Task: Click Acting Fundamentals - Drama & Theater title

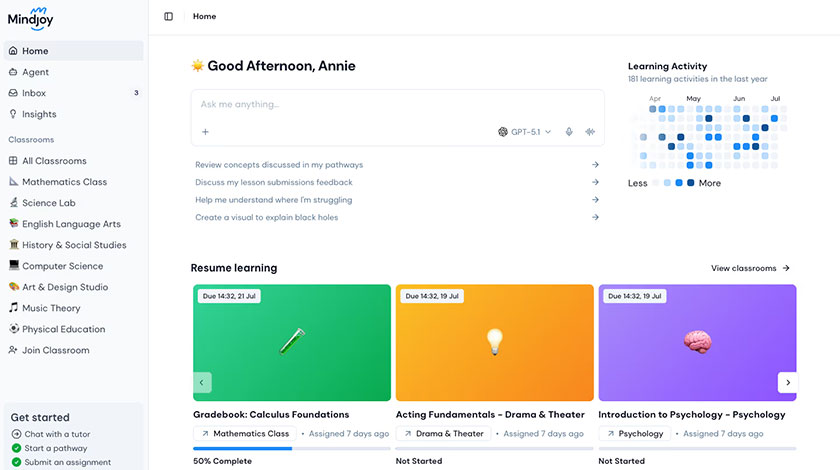Action: click(x=490, y=414)
